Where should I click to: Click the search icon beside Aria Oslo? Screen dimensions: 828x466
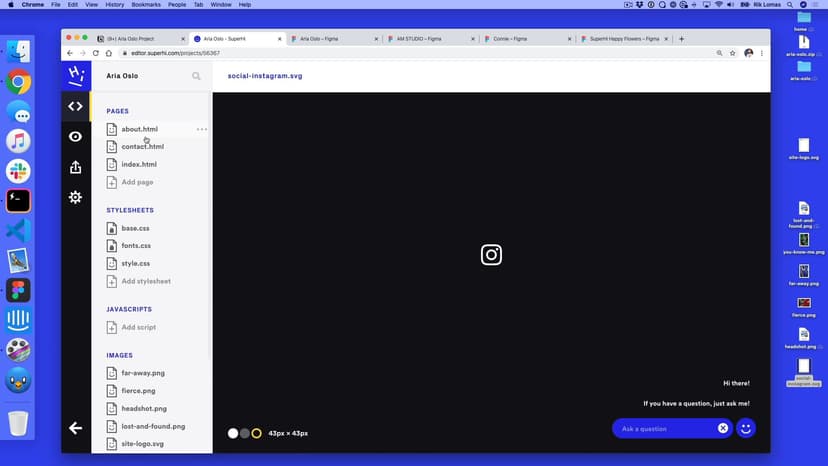pos(196,76)
